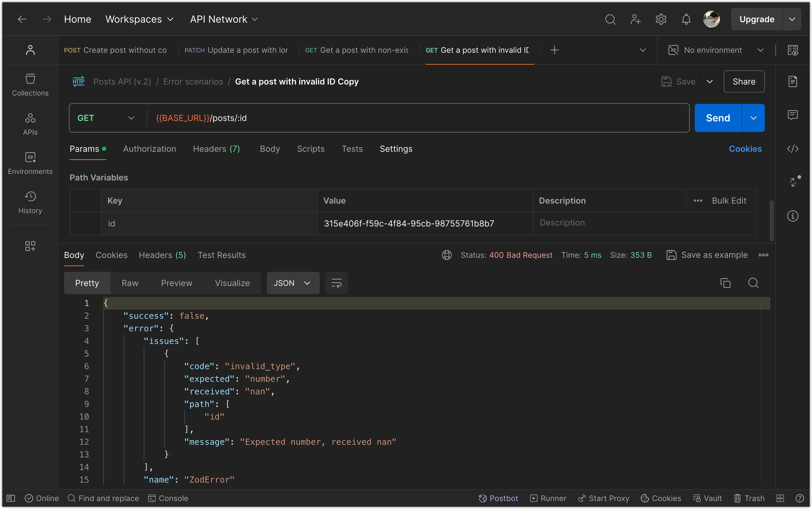This screenshot has height=509, width=812.
Task: Add a new request tab
Action: tap(554, 50)
